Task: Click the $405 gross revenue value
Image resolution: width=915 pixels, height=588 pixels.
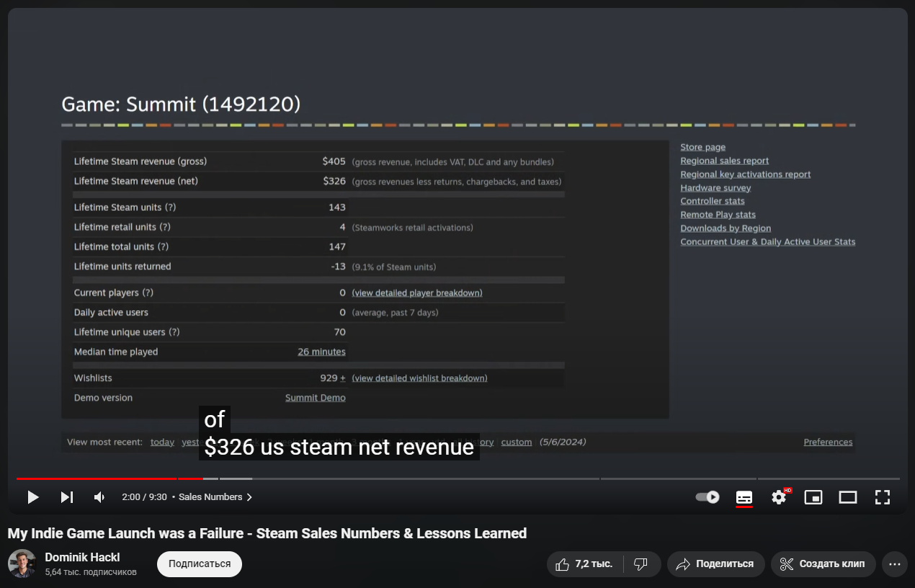Action: (334, 161)
